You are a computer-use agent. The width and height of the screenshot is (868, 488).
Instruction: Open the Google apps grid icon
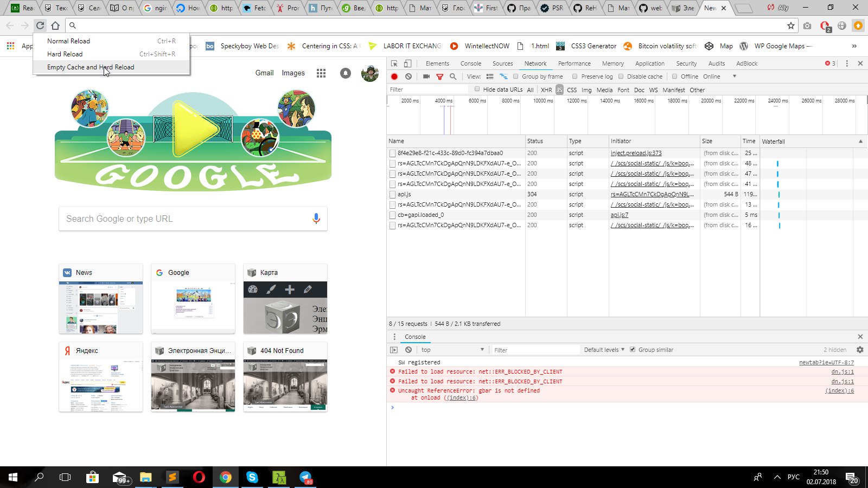[x=321, y=73]
